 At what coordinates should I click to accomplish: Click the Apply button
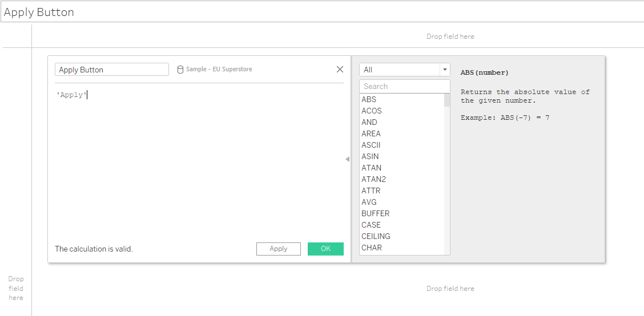[x=278, y=249]
